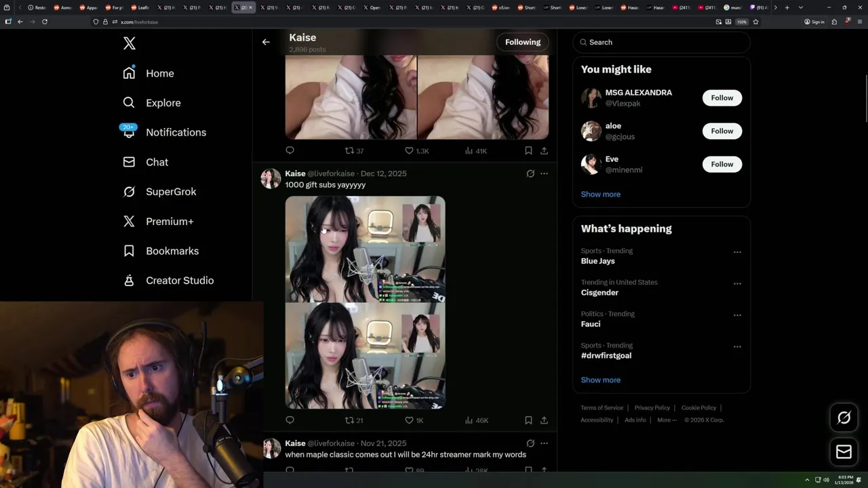View analytics of 41K views post
The image size is (868, 488).
coord(476,150)
